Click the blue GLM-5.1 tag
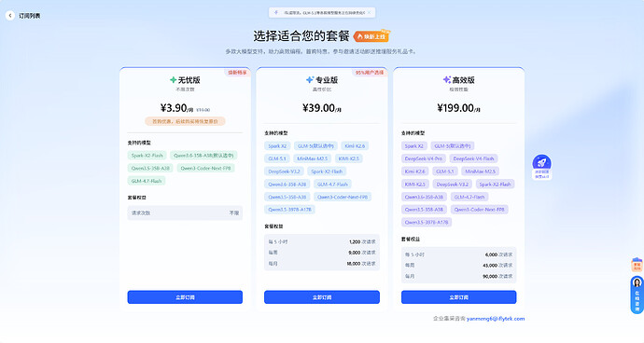 (277, 158)
